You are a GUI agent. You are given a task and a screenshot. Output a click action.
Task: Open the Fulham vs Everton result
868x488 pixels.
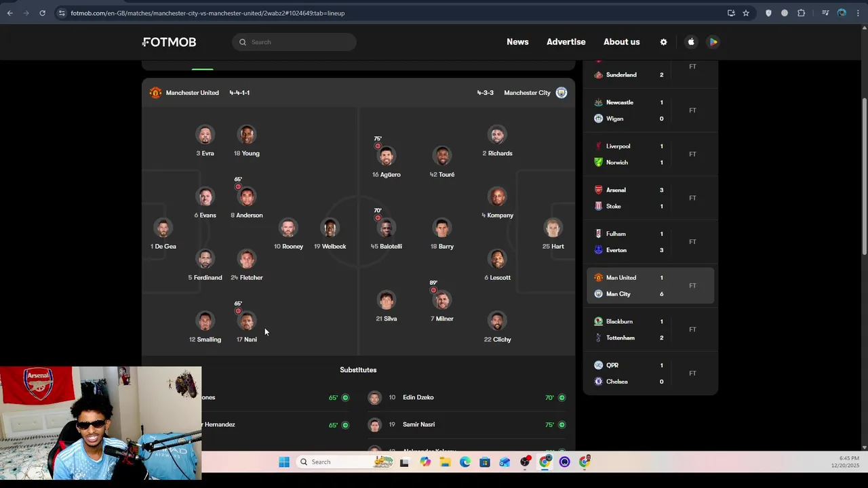click(650, 242)
